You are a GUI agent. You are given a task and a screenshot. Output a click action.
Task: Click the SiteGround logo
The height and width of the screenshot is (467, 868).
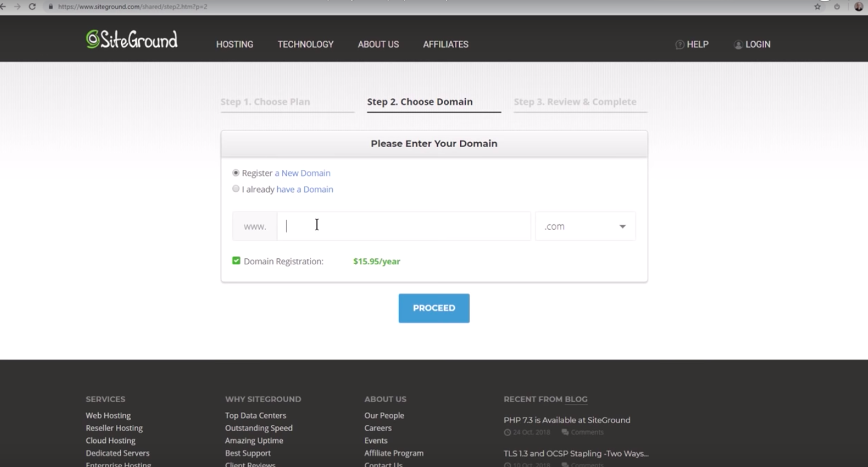pyautogui.click(x=131, y=40)
